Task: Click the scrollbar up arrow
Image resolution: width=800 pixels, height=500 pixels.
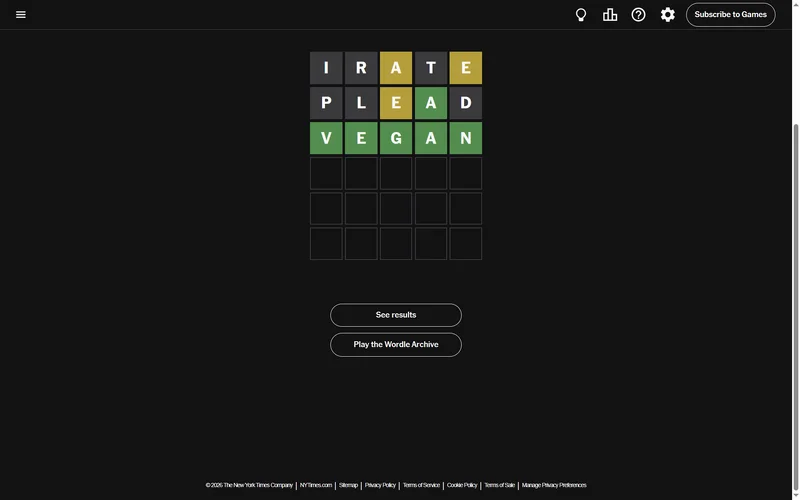Action: [796, 4]
